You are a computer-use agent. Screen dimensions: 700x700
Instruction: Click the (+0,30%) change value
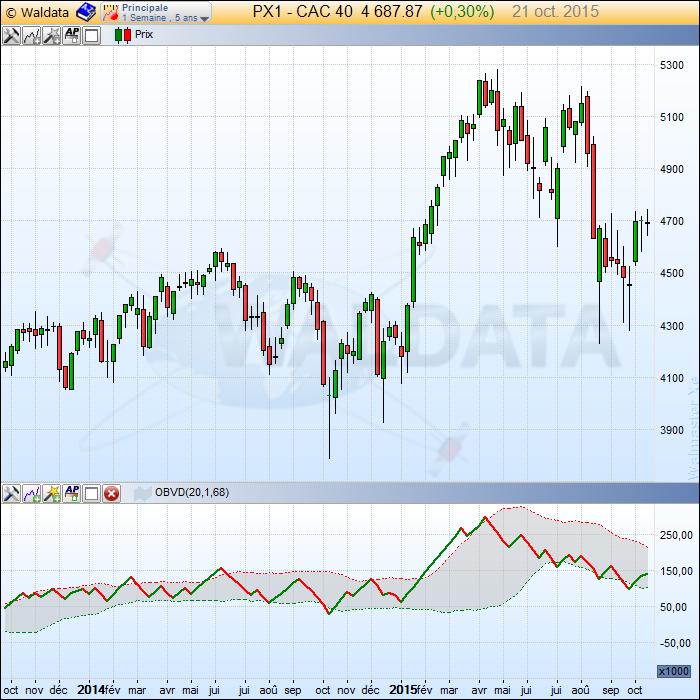(x=462, y=11)
